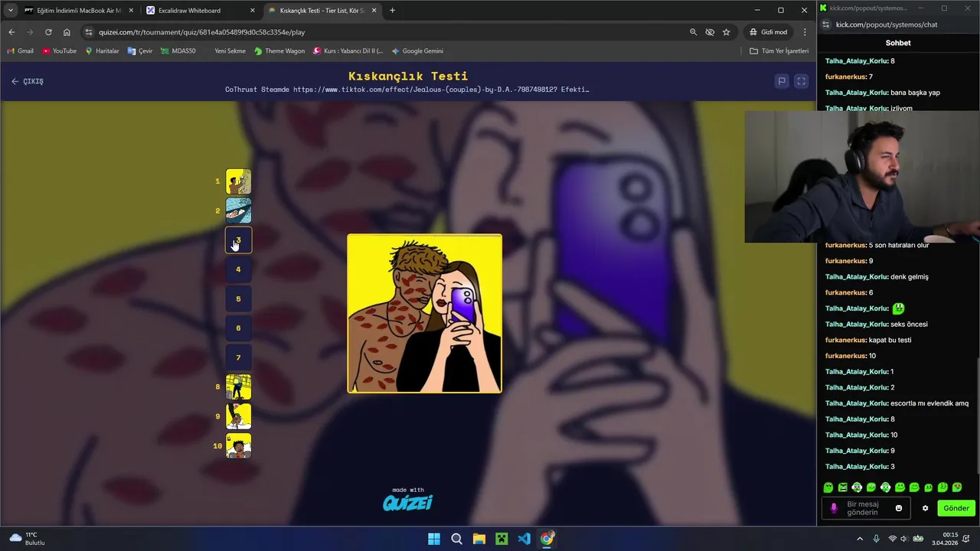
Task: Place image in rank slot 6
Action: pos(238,328)
